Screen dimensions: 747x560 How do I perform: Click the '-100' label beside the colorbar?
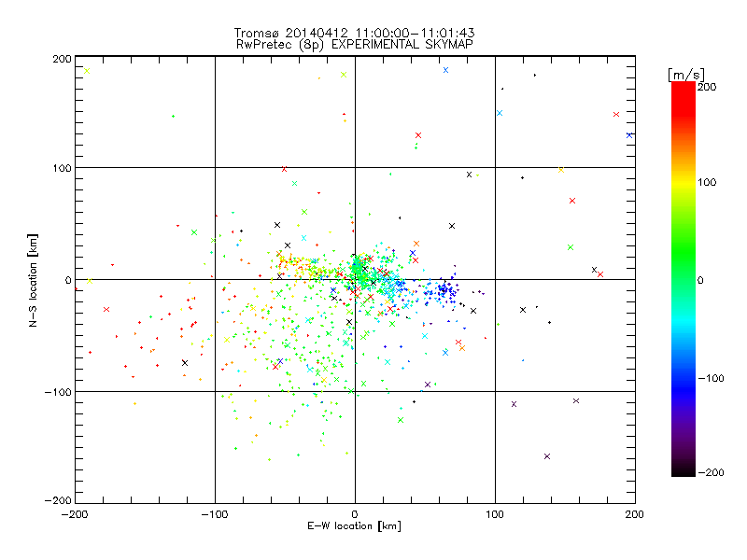coord(711,379)
